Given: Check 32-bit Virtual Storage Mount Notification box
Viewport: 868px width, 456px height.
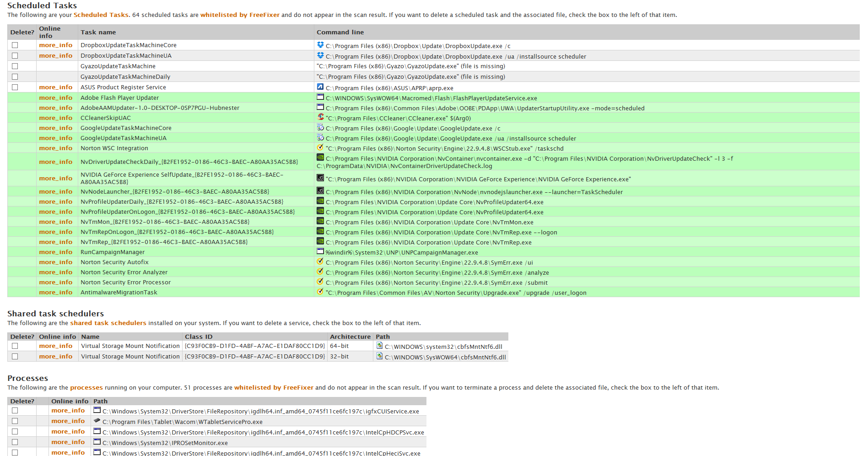Looking at the screenshot, I should click(x=15, y=357).
